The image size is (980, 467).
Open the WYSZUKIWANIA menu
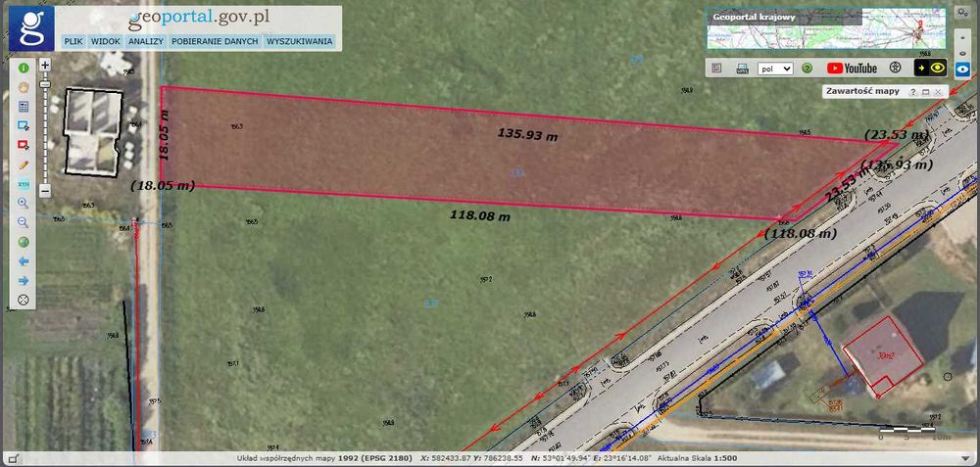pos(299,42)
